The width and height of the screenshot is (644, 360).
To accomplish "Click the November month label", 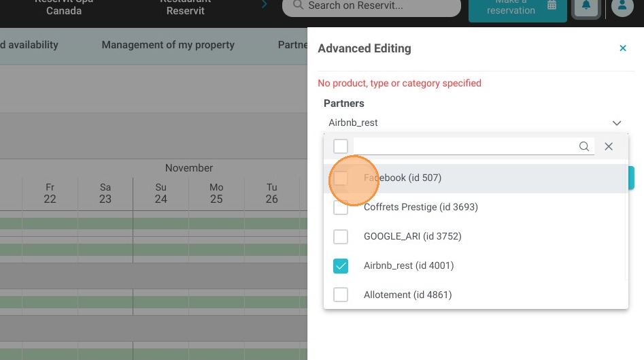I will point(189,168).
